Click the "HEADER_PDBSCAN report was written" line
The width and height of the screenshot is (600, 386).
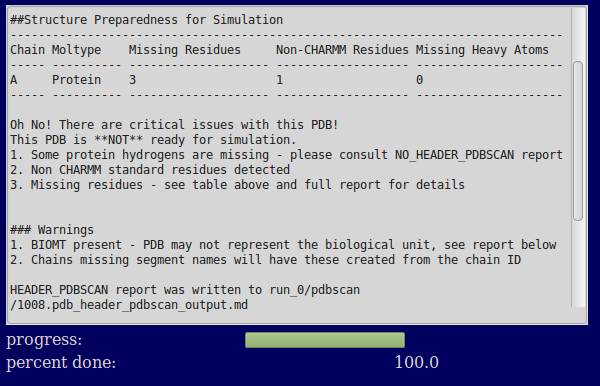click(x=185, y=290)
